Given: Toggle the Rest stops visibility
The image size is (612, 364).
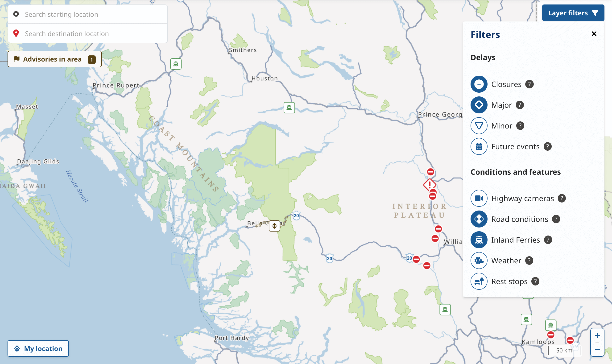Looking at the screenshot, I should [x=480, y=281].
